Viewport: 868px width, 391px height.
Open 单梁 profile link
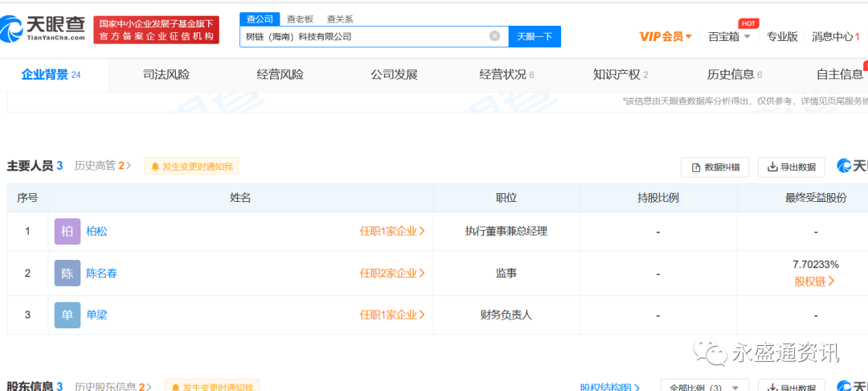pyautogui.click(x=97, y=315)
